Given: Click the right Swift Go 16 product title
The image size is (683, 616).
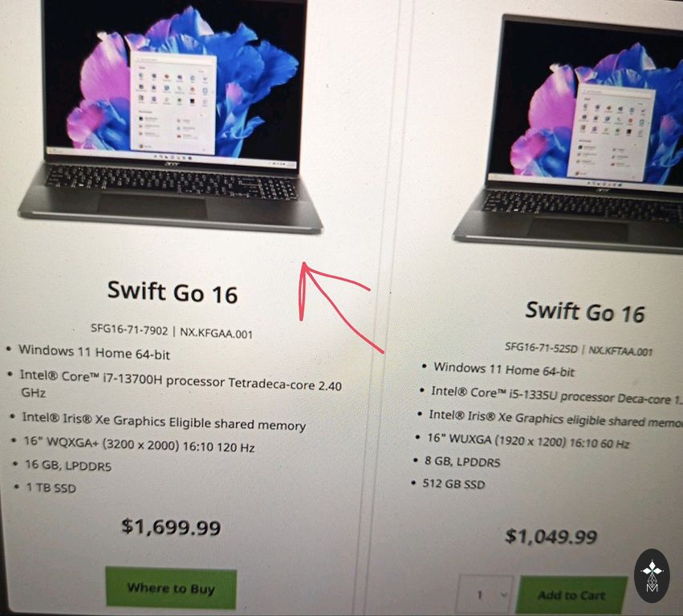Looking at the screenshot, I should (x=585, y=312).
